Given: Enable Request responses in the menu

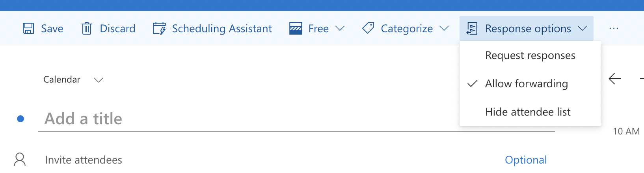Looking at the screenshot, I should coord(530,55).
